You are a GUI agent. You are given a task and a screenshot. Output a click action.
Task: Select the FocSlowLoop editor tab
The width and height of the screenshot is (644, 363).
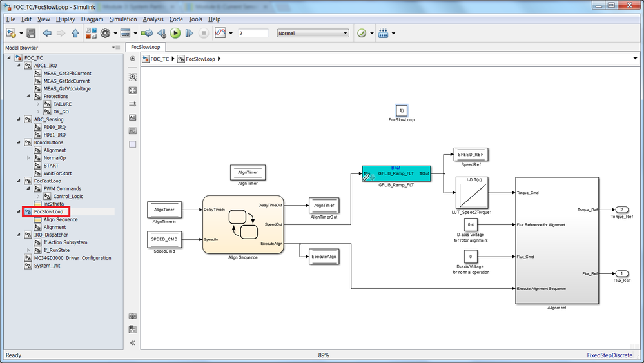click(146, 47)
